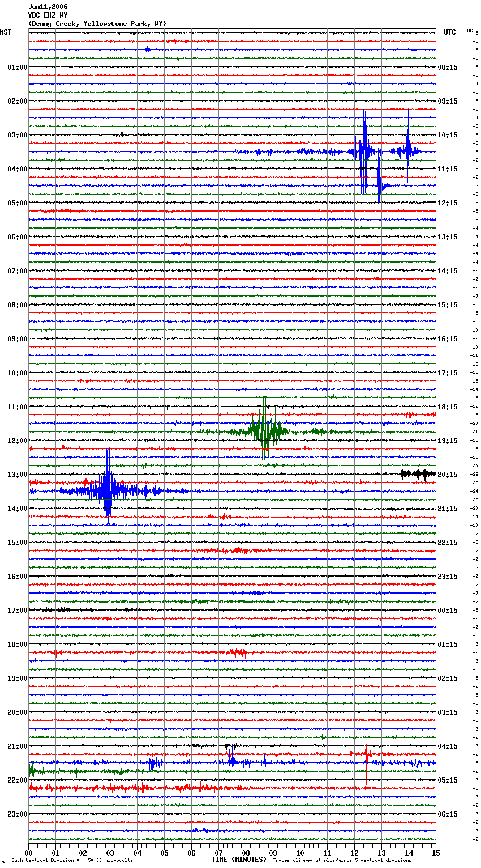
Task: Click the 03:15 UTC time label
Action: point(448,712)
